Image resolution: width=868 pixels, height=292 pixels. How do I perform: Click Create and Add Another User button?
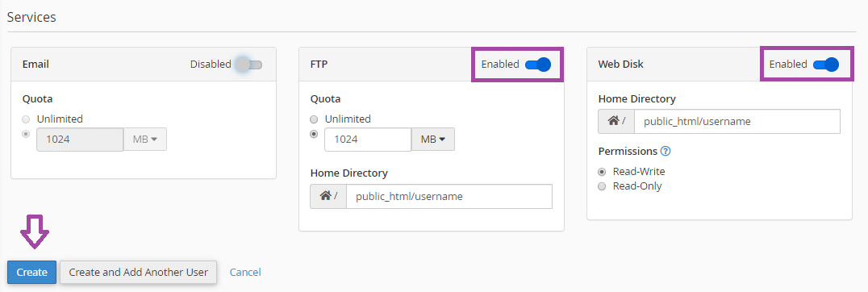coord(139,272)
